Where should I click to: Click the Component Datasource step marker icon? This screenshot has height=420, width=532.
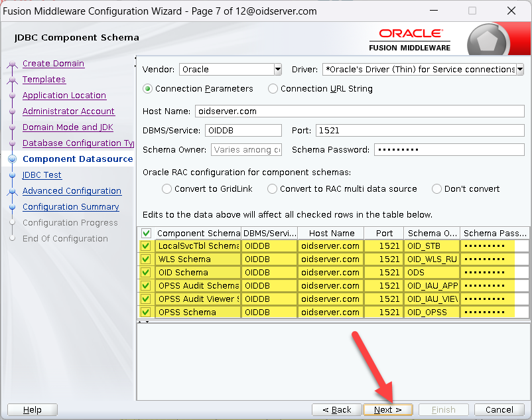pyautogui.click(x=12, y=159)
